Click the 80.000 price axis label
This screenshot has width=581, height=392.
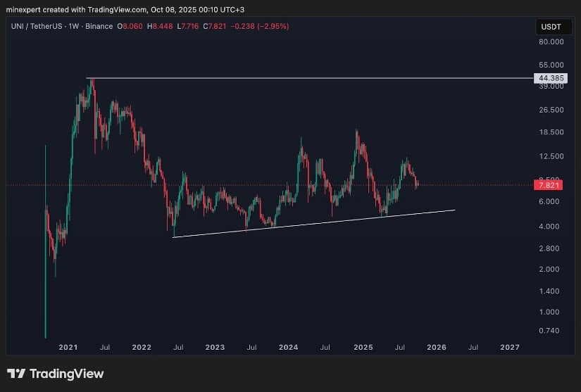coord(551,42)
